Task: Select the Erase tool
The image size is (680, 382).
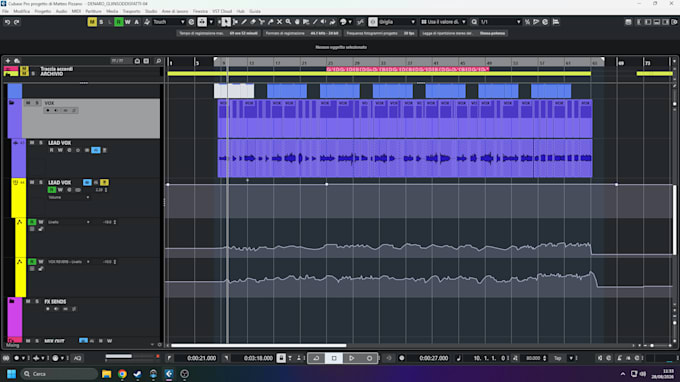Action: click(x=253, y=22)
